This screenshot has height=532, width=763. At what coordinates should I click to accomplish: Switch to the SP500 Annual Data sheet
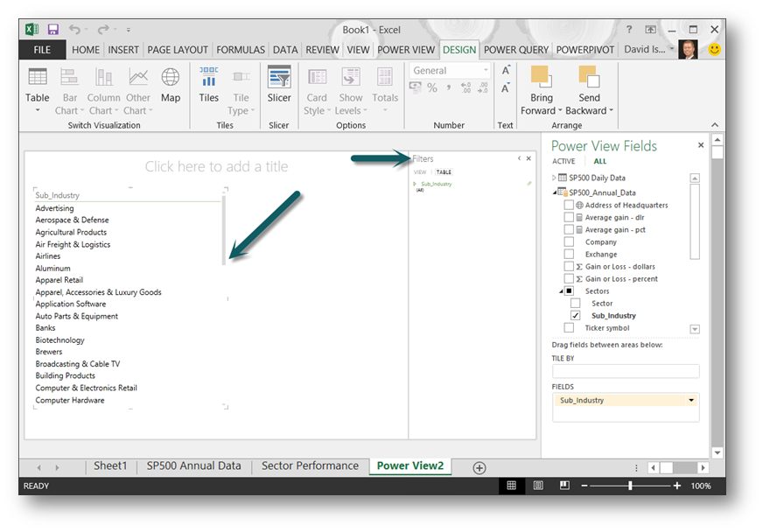coord(193,465)
